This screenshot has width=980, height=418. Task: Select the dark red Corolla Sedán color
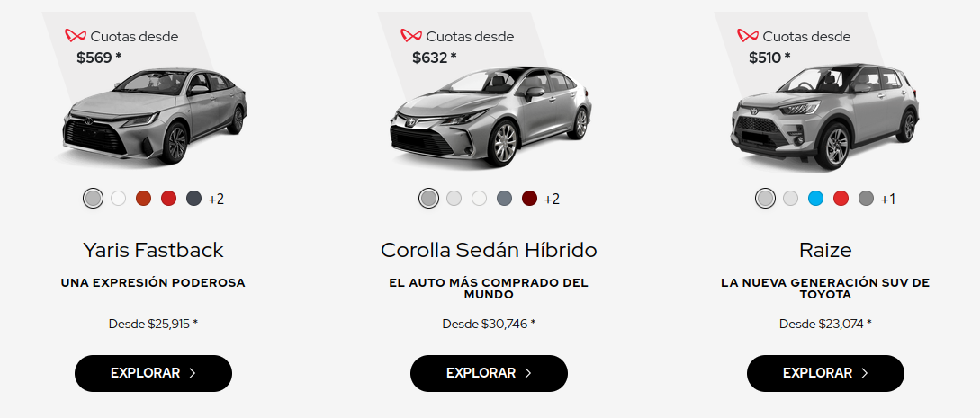529,199
